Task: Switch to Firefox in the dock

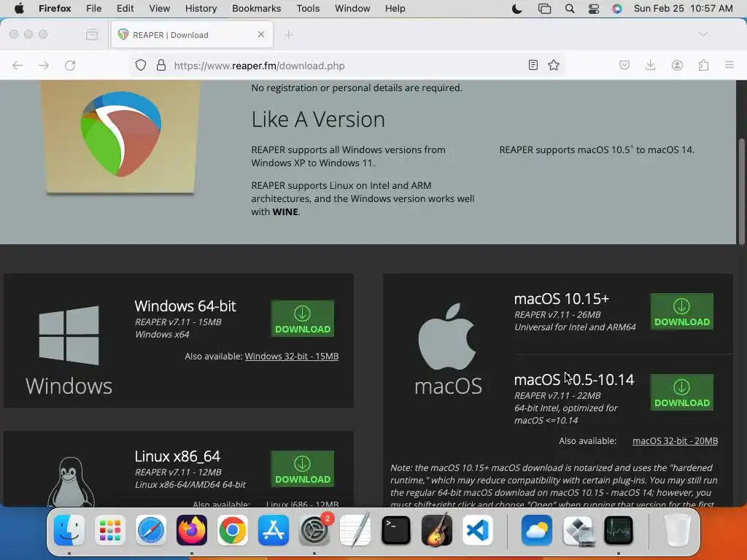Action: [x=192, y=530]
